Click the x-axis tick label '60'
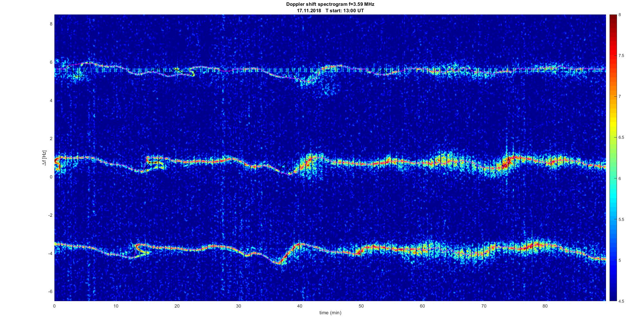Screen dimensions: 644x323 422,306
